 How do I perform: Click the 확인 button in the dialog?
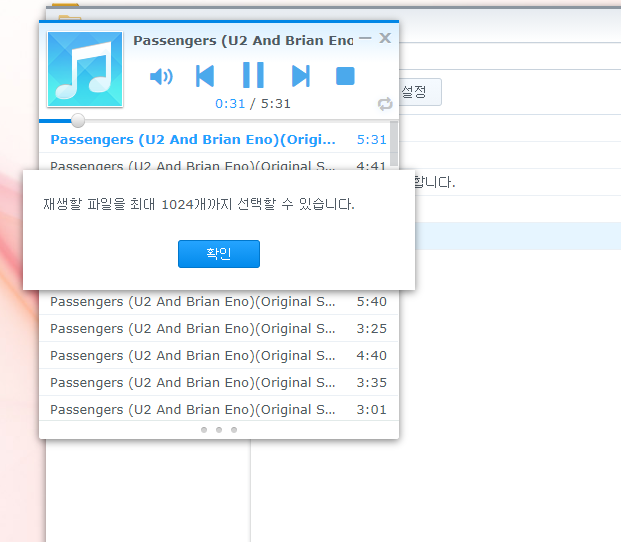click(x=219, y=254)
